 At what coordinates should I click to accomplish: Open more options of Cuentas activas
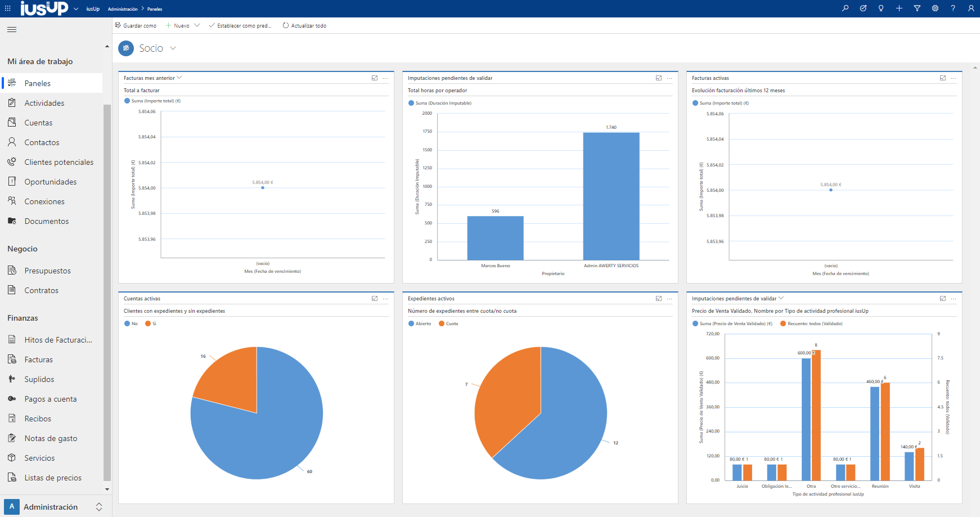click(x=385, y=299)
